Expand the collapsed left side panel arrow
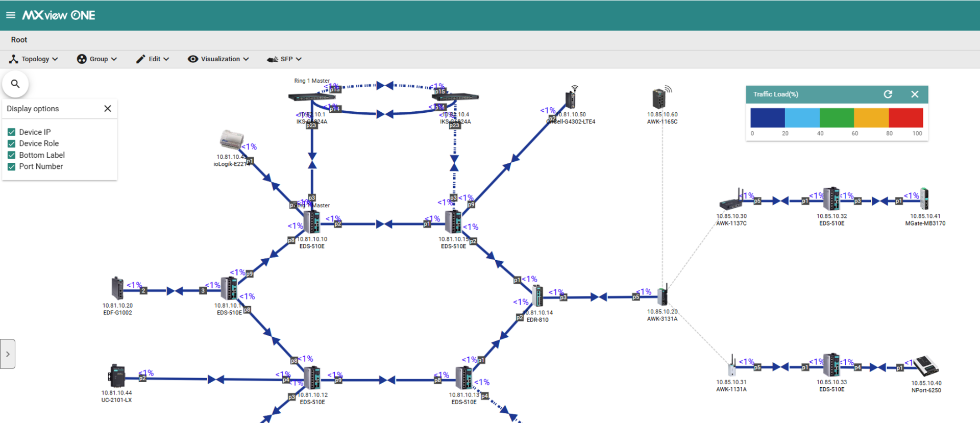 click(8, 354)
